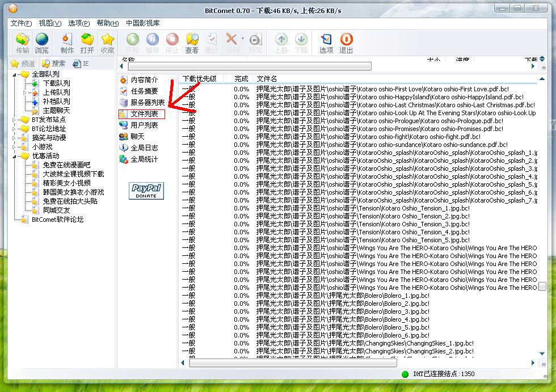Screen dimensions: 556x392
Task: Select the Kotaro oshio-Prologue.pdf.bc! file row
Action: click(x=359, y=121)
